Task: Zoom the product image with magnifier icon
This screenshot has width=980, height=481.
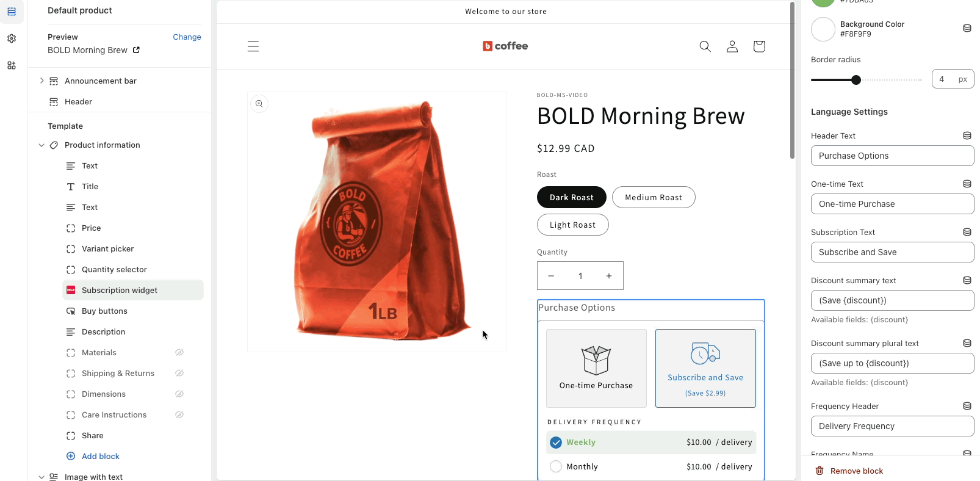Action: coord(259,104)
